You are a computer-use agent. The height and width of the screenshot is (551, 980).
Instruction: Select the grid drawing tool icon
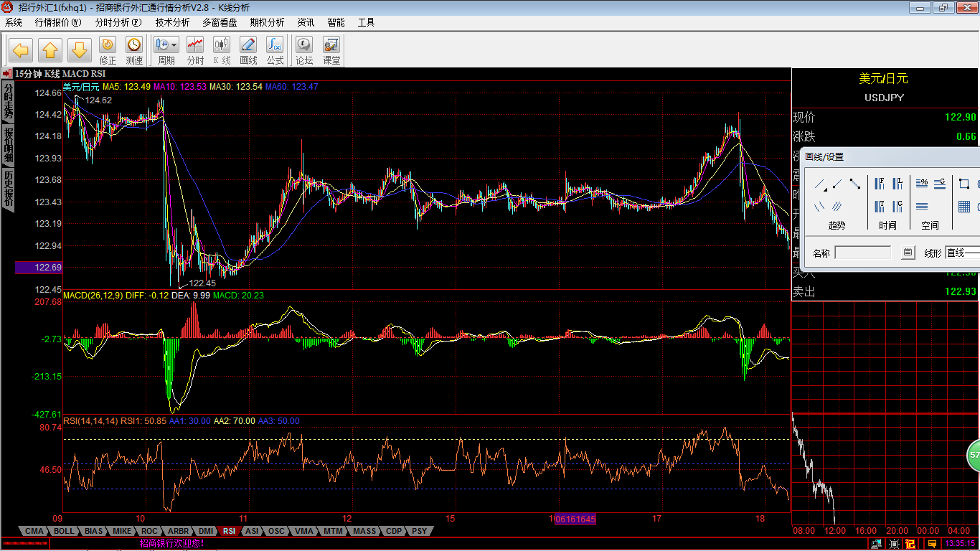click(x=964, y=207)
